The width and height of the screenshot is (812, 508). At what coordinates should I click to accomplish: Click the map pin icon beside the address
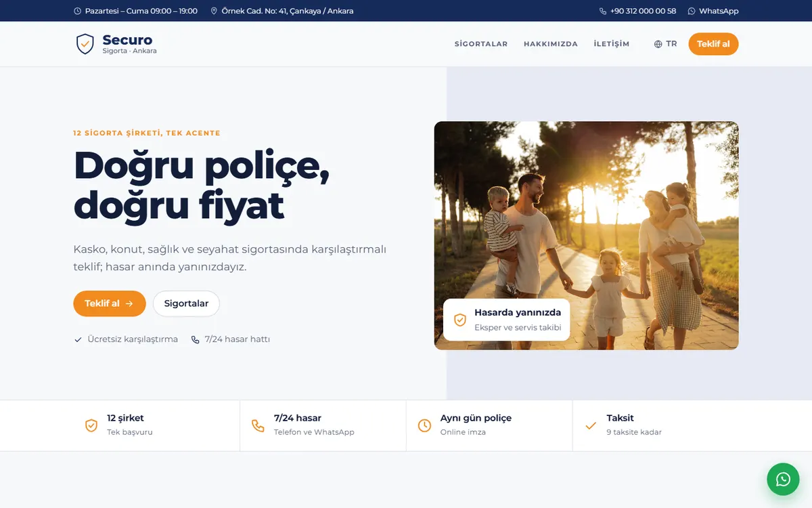tap(214, 11)
